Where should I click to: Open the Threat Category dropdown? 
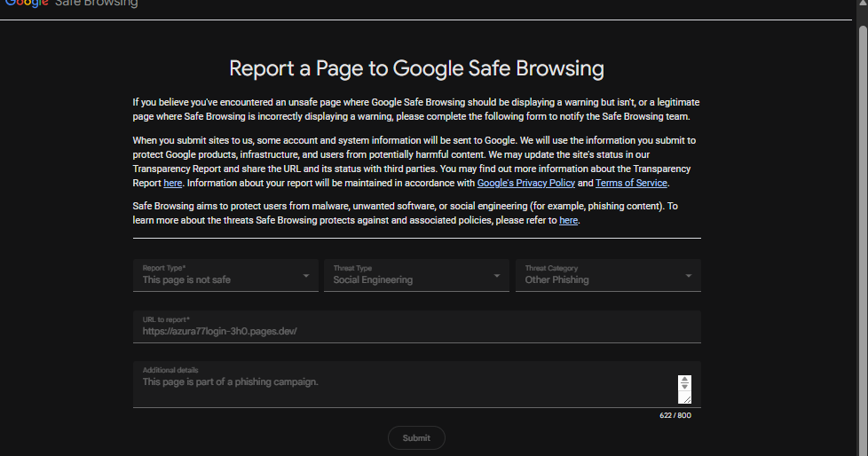tap(608, 275)
